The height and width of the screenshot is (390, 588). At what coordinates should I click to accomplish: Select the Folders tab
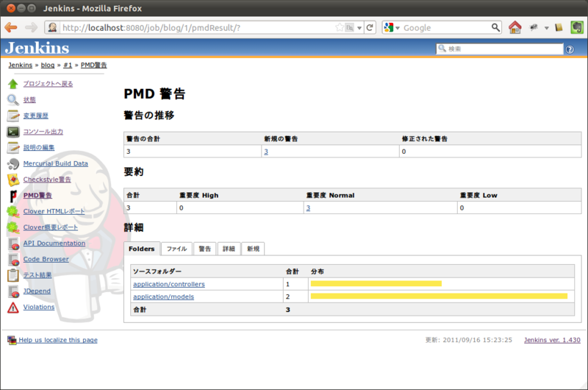142,249
